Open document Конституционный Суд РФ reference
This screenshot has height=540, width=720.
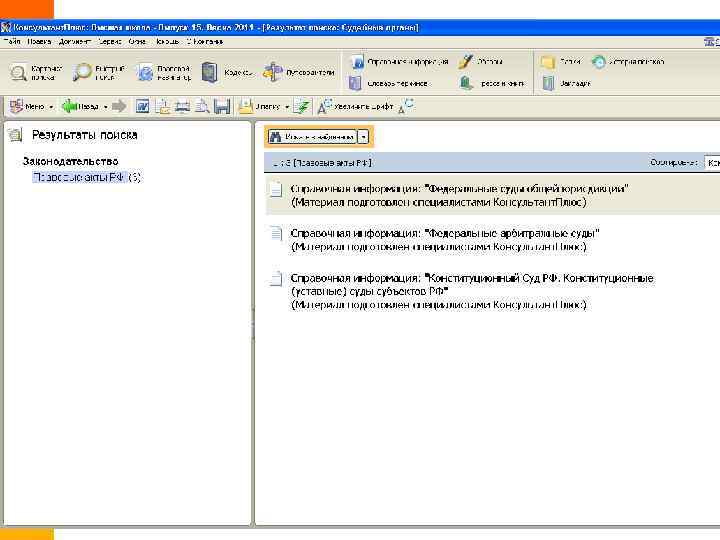coord(472,291)
